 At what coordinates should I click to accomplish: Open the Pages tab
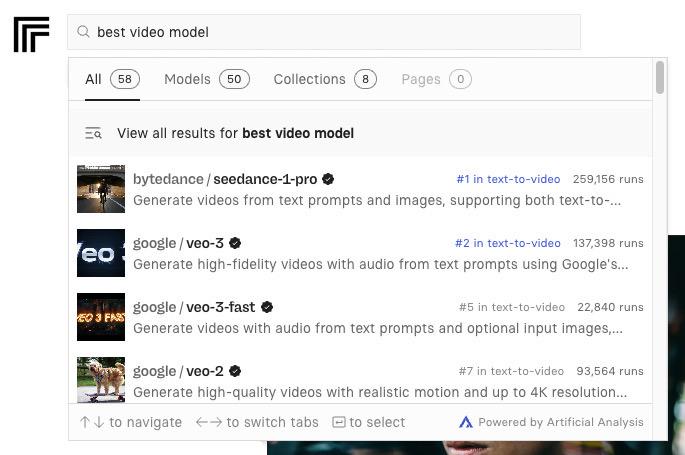click(x=436, y=79)
